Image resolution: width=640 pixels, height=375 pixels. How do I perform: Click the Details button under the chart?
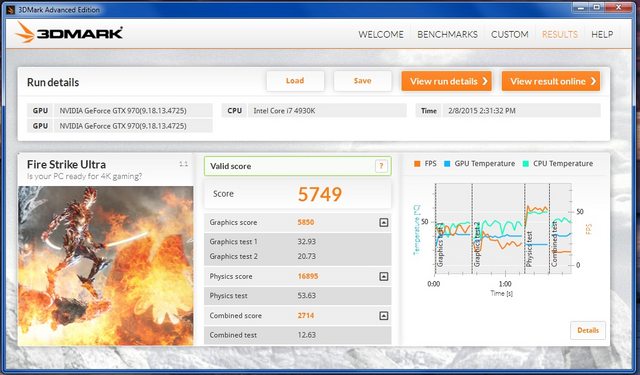tap(588, 331)
